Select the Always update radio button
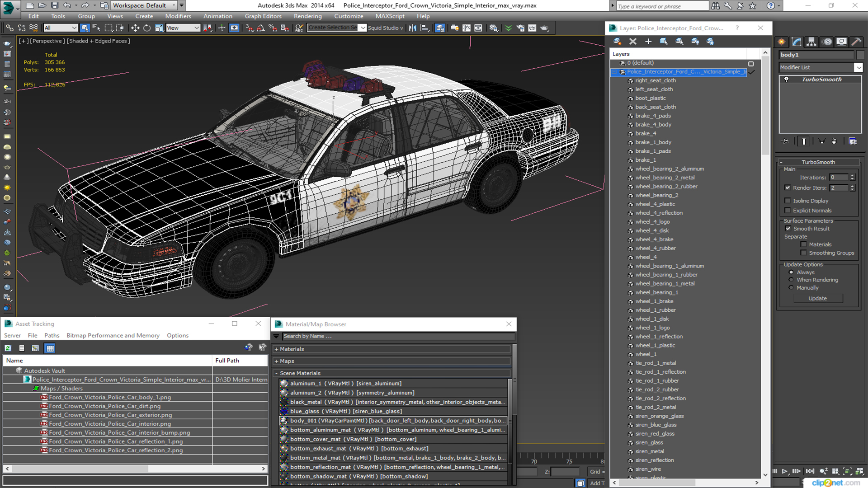Screen dimensions: 868x488 pyautogui.click(x=791, y=272)
